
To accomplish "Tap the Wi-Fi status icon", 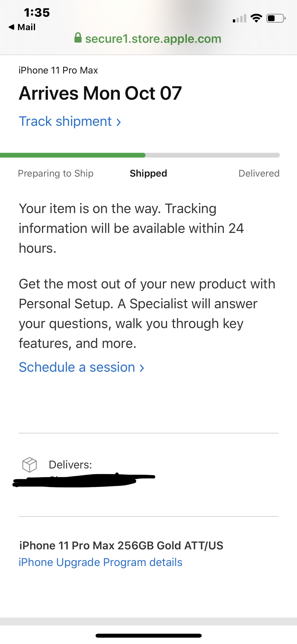I will [256, 18].
